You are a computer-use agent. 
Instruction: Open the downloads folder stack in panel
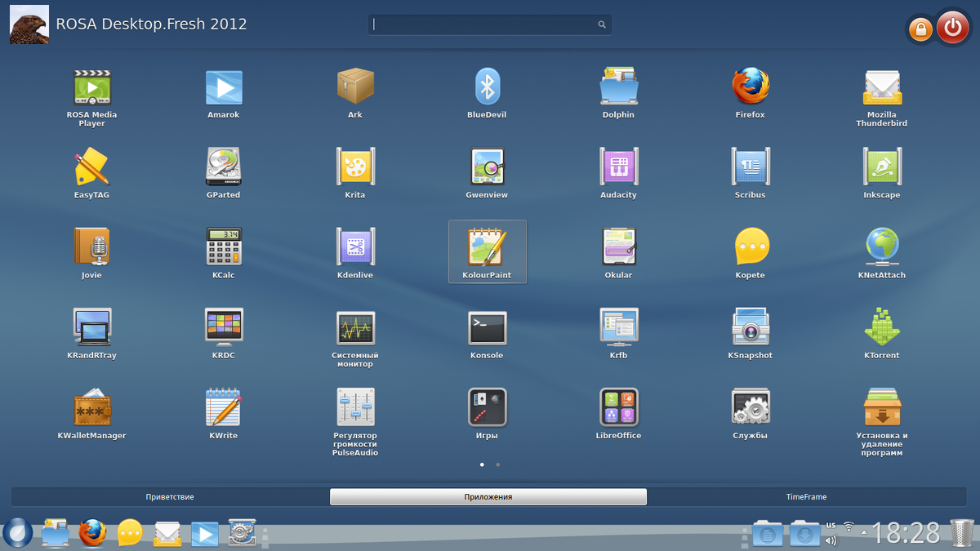tap(804, 533)
